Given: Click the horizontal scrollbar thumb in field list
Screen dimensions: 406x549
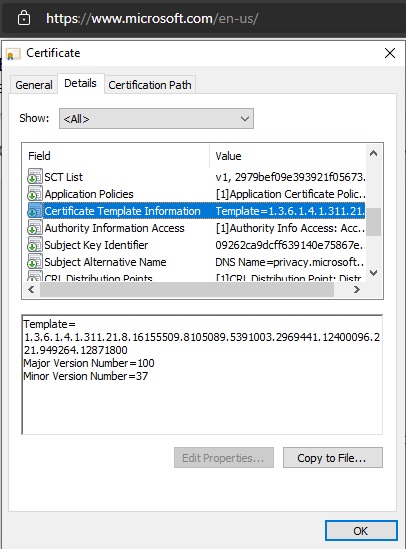Looking at the screenshot, I should point(187,290).
